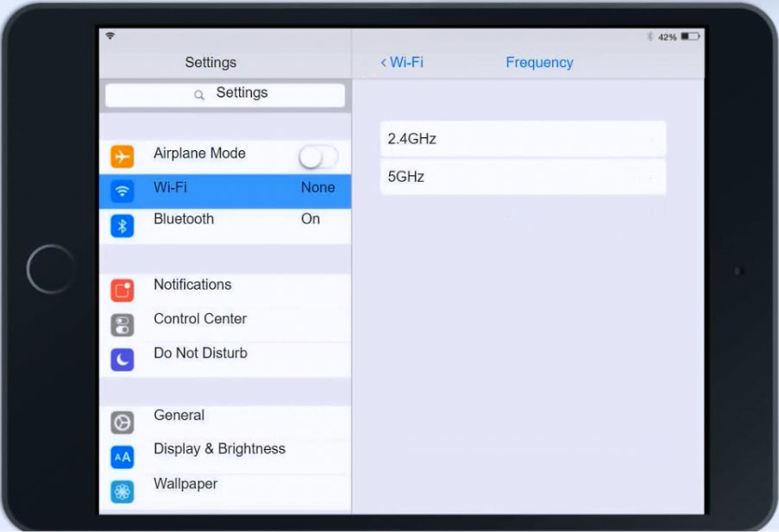Tap the blue Wi-Fi icon in sidebar
779x532 pixels.
(123, 191)
